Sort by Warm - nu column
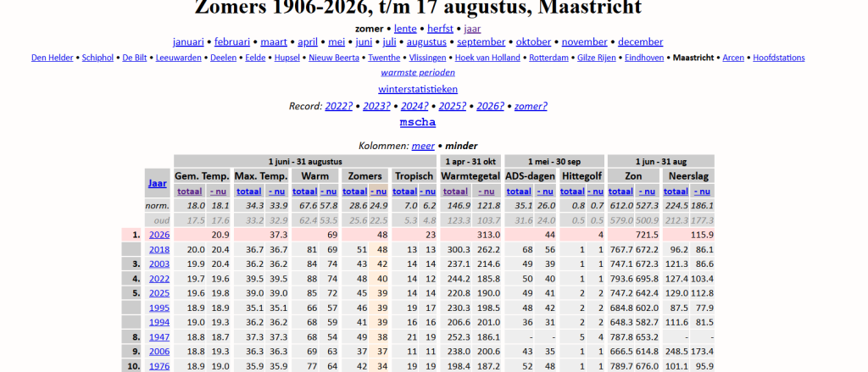Image resolution: width=868 pixels, height=372 pixels. pos(328,192)
